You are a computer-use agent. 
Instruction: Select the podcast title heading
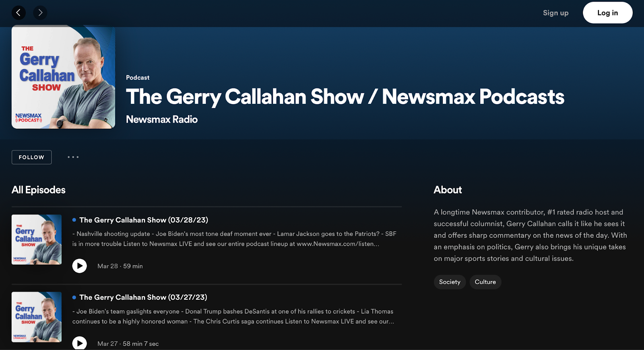click(345, 97)
